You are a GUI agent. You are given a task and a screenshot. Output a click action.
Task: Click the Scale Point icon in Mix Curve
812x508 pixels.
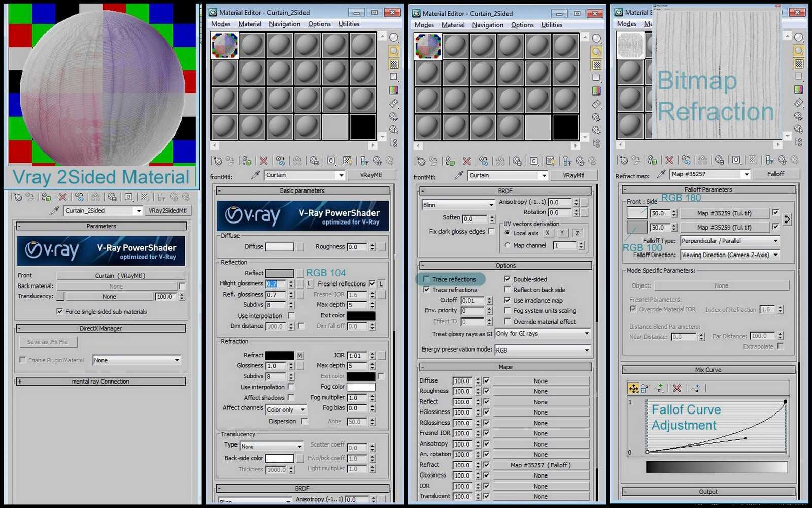[x=645, y=389]
